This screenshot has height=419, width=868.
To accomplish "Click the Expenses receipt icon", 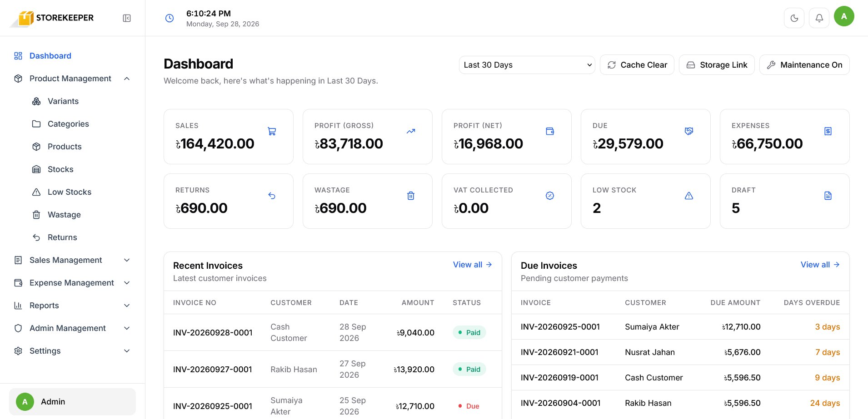I will tap(828, 131).
